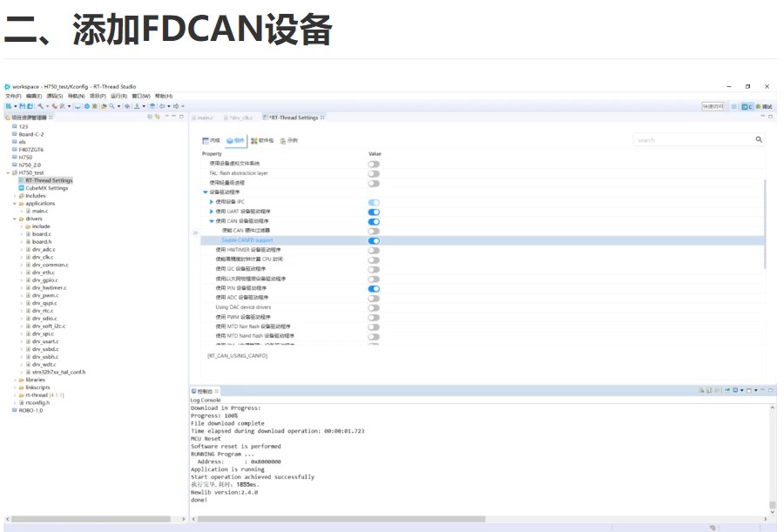Viewport: 784px width, 532px height.
Task: Click the open perspective icon beside C
Action: click(x=734, y=106)
